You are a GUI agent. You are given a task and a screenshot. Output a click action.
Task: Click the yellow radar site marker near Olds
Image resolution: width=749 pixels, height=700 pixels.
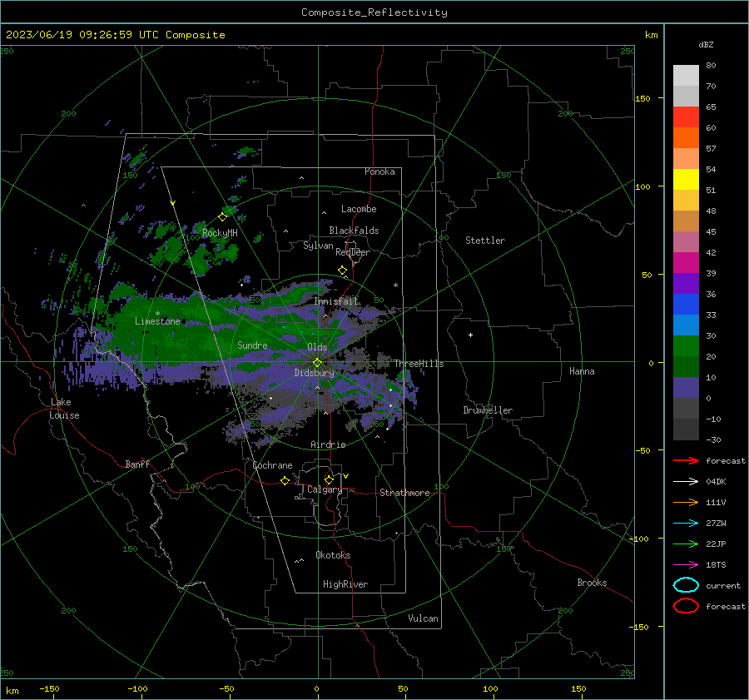click(317, 363)
